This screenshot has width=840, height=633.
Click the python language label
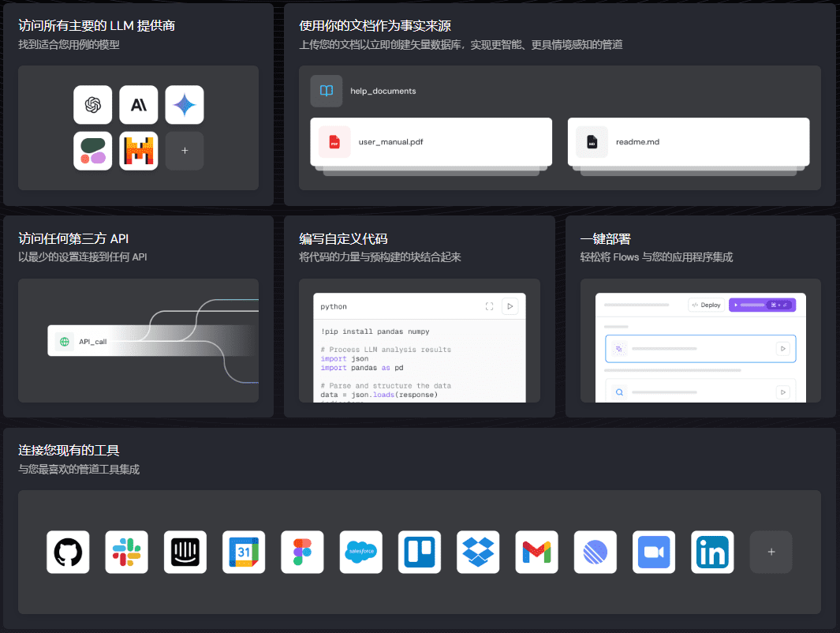(x=334, y=306)
